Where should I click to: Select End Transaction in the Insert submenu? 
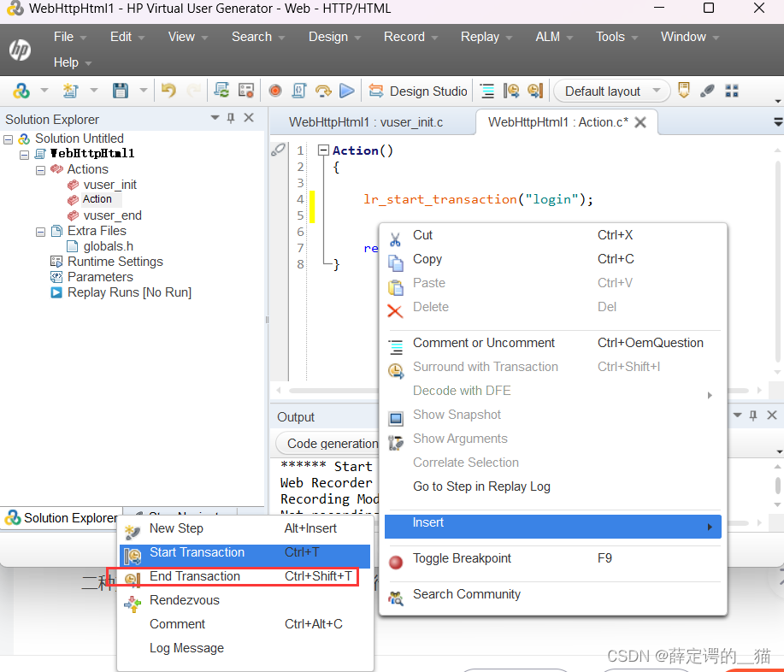pos(245,576)
